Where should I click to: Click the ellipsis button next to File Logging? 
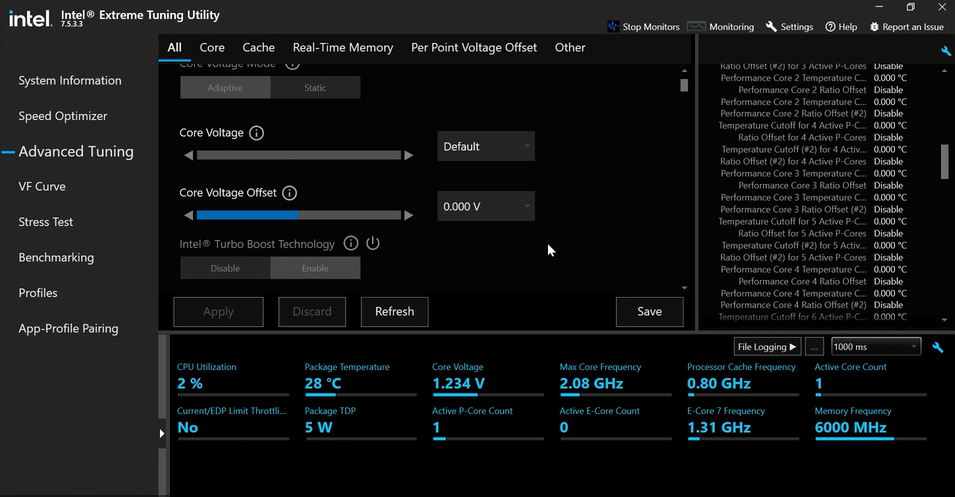[x=814, y=347]
